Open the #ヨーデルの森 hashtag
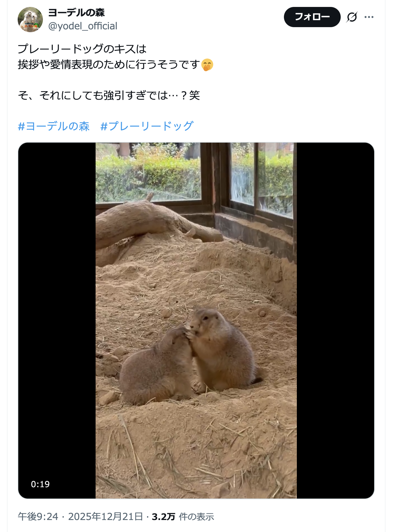This screenshot has height=532, width=406. [54, 126]
